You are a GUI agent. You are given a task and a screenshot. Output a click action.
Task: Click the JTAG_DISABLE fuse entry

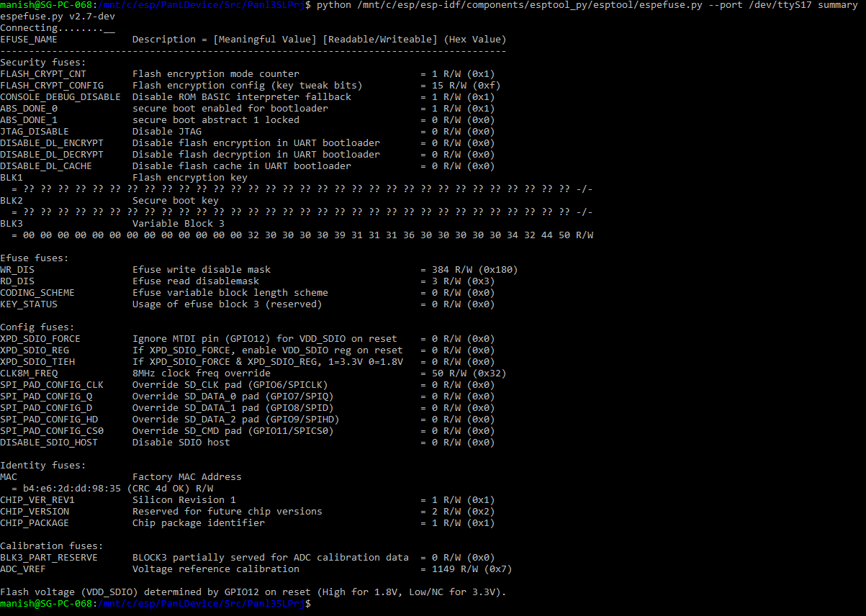coord(33,131)
